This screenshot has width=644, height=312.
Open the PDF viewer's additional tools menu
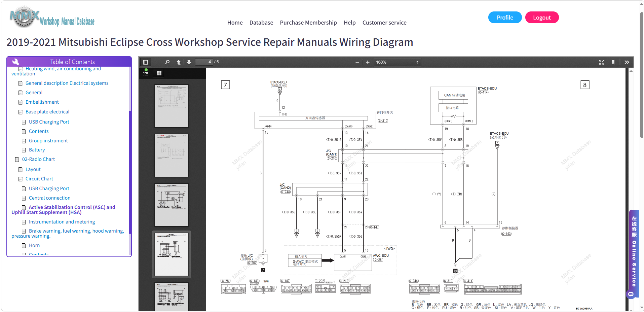pyautogui.click(x=627, y=62)
